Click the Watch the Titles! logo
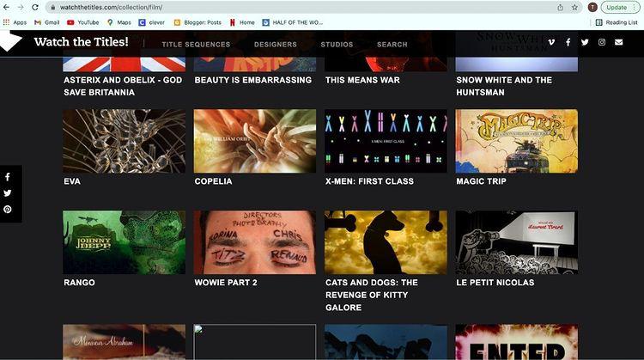This screenshot has width=644, height=360. (x=81, y=42)
